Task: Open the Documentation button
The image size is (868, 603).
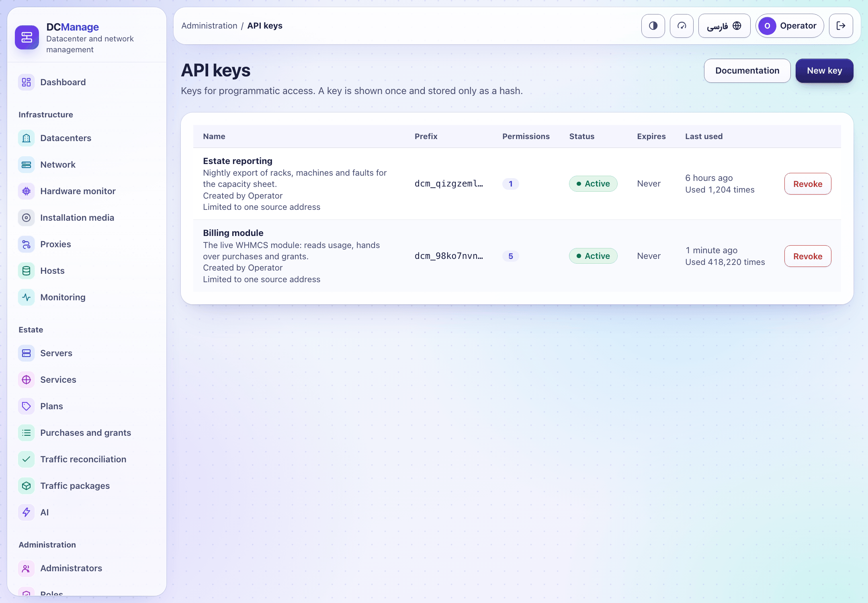Action: [x=747, y=71]
